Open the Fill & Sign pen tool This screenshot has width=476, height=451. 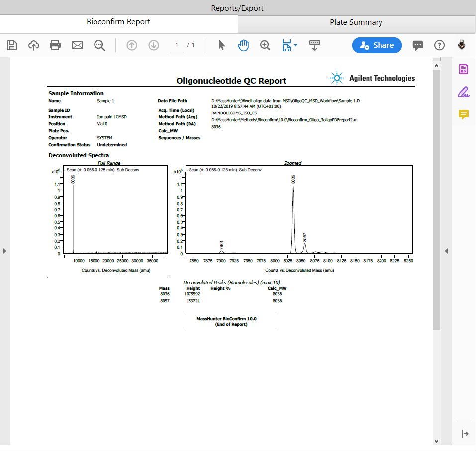coord(463,92)
